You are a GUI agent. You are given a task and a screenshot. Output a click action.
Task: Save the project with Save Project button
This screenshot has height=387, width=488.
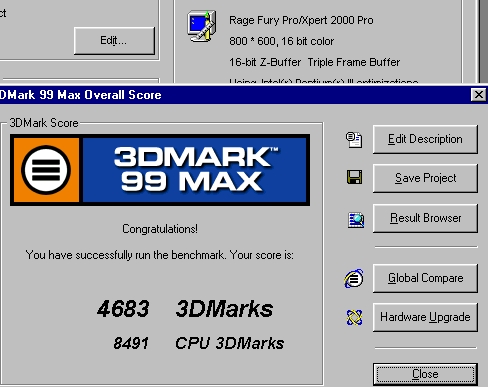pyautogui.click(x=425, y=178)
